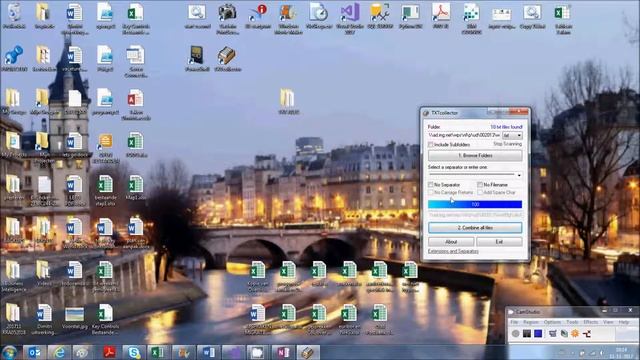The width and height of the screenshot is (640, 360).
Task: Switch to Excel on the taskbar
Action: (x=158, y=352)
